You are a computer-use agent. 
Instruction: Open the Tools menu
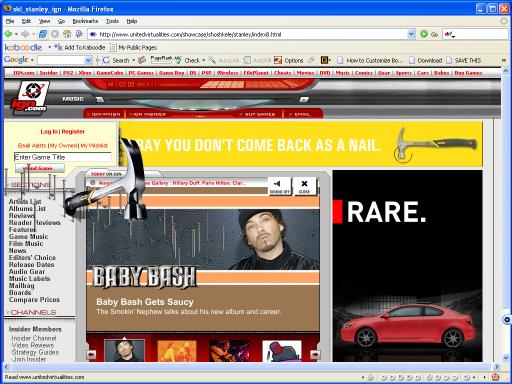(112, 21)
